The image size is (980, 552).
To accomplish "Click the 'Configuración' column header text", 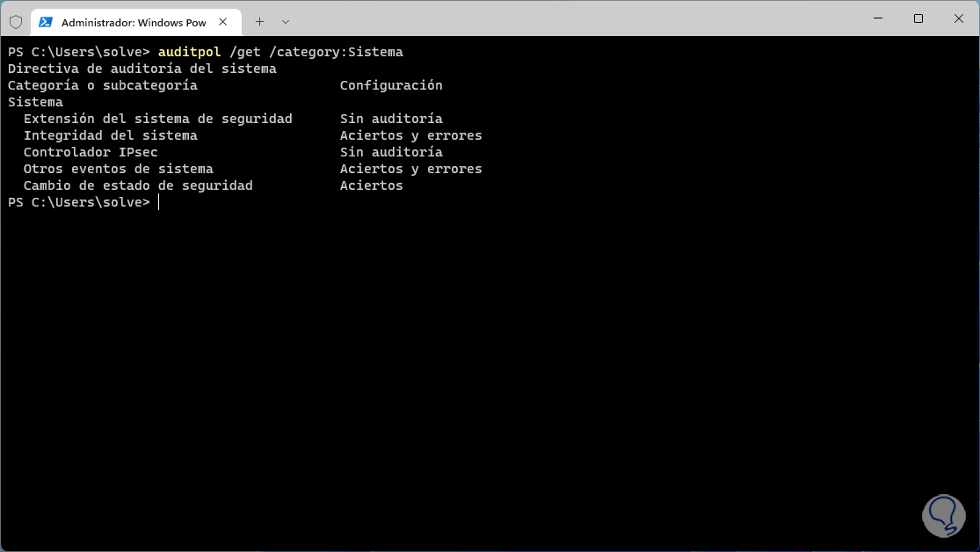I will (x=391, y=85).
